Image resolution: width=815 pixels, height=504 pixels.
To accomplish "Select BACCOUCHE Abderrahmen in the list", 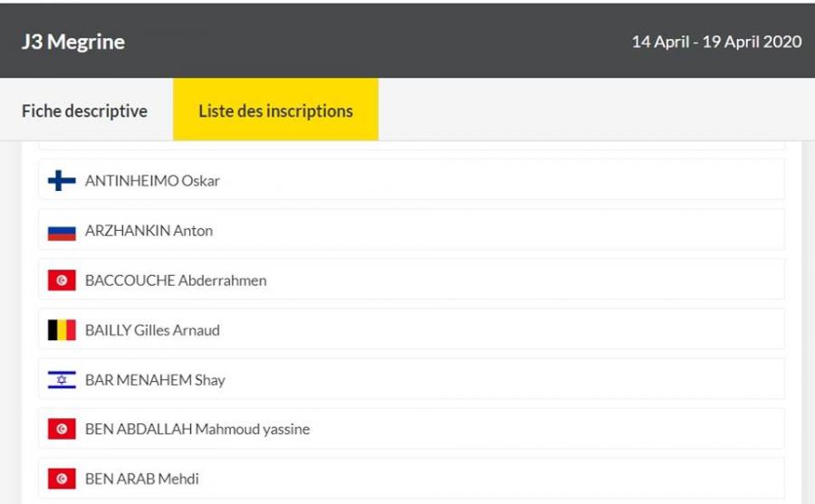I will click(176, 281).
